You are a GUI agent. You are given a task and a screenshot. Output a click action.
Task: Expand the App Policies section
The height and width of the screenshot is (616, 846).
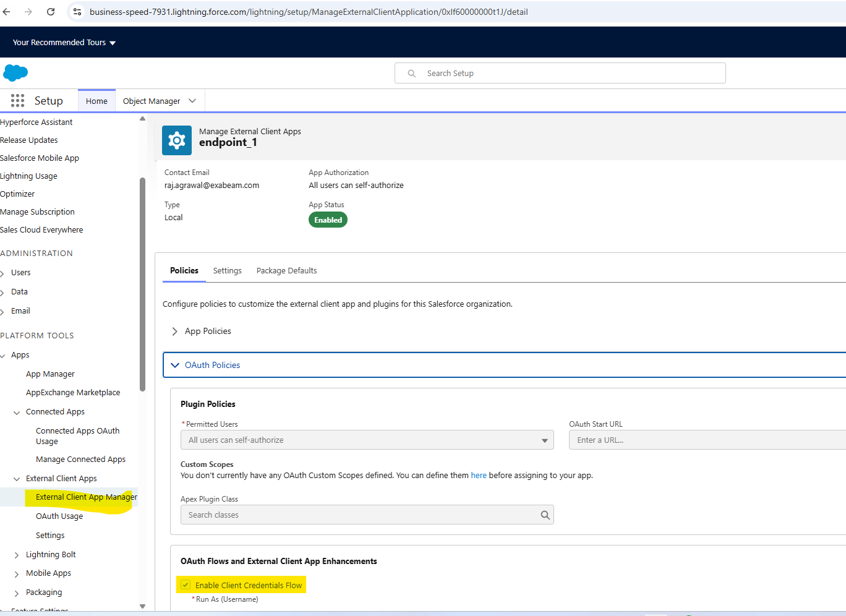click(175, 332)
